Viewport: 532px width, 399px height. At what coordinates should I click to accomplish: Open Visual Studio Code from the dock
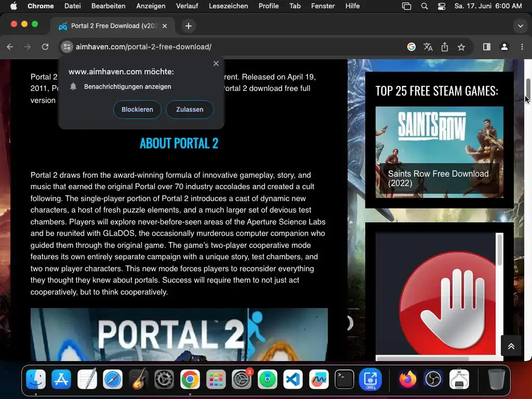[x=293, y=379]
